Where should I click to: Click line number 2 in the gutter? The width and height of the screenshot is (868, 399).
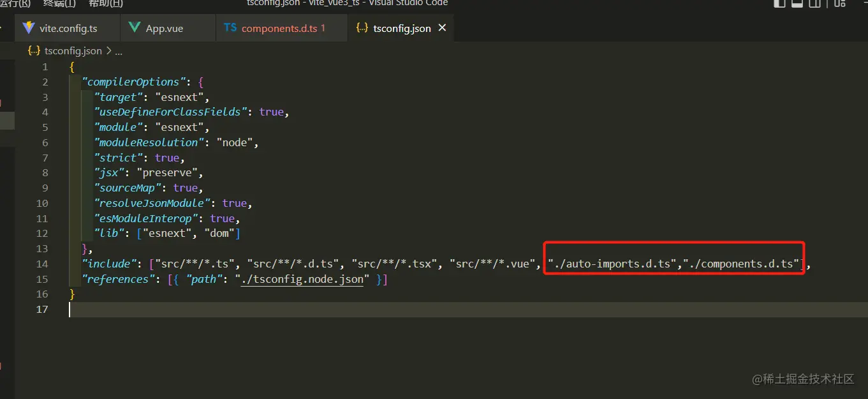(x=45, y=82)
